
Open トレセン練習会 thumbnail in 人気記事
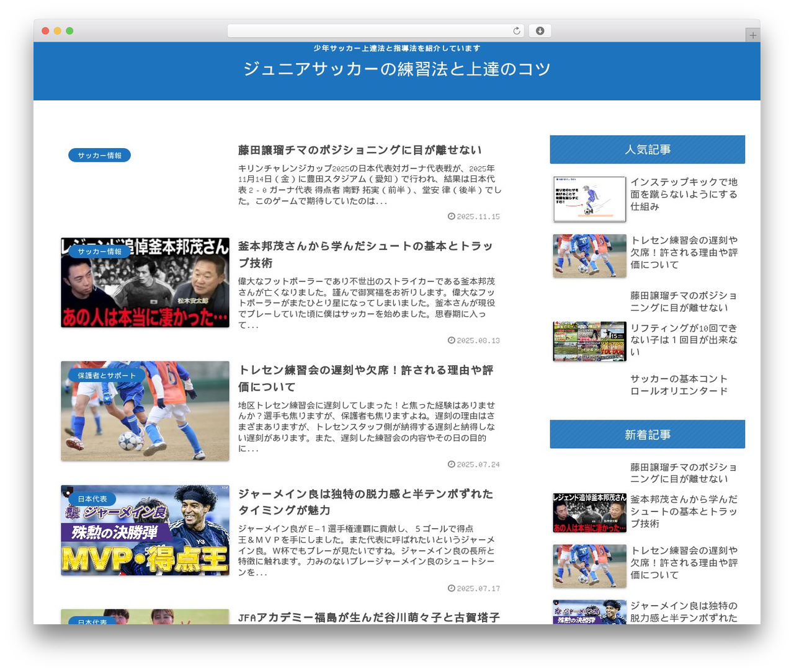pyautogui.click(x=589, y=255)
